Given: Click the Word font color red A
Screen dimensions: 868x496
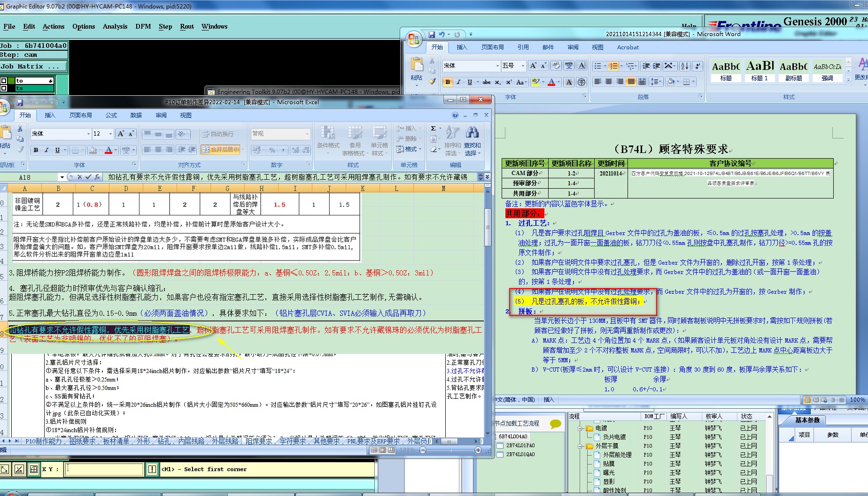Looking at the screenshot, I should point(551,82).
